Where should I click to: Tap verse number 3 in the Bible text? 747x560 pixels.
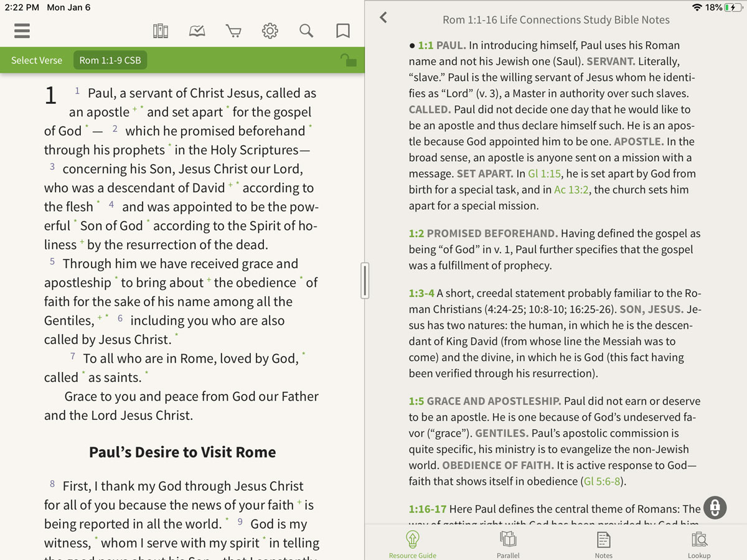coord(52,167)
